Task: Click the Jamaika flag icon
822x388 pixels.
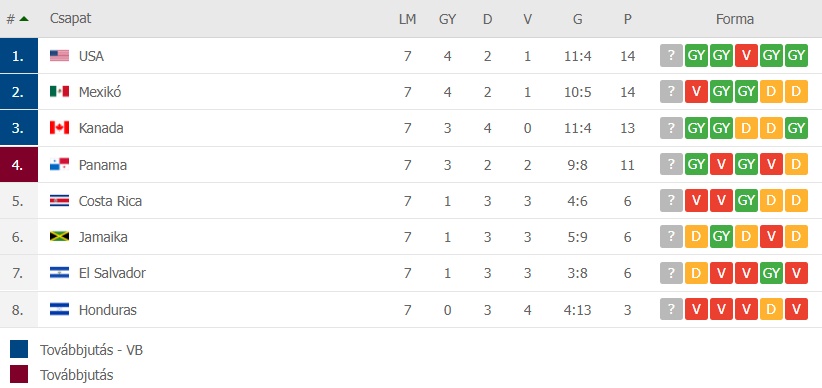Action: tap(59, 237)
